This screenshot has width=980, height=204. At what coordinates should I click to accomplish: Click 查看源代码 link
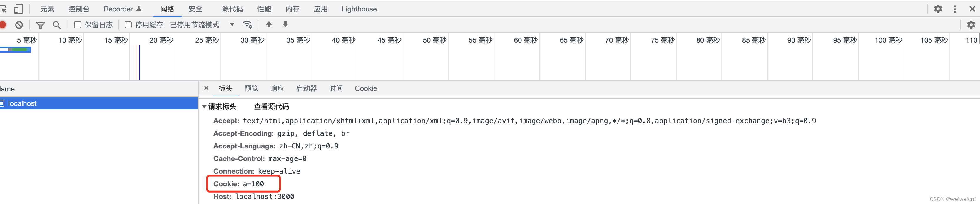pos(271,107)
